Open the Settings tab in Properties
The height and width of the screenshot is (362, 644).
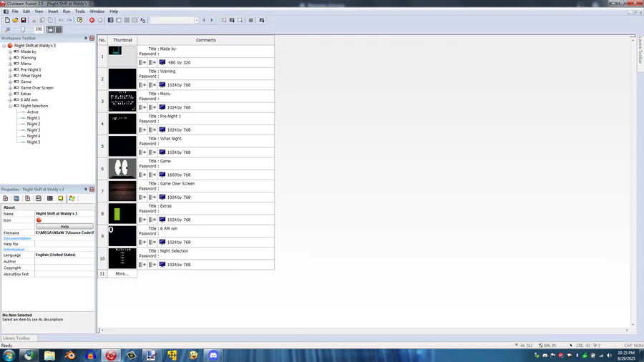coord(5,199)
